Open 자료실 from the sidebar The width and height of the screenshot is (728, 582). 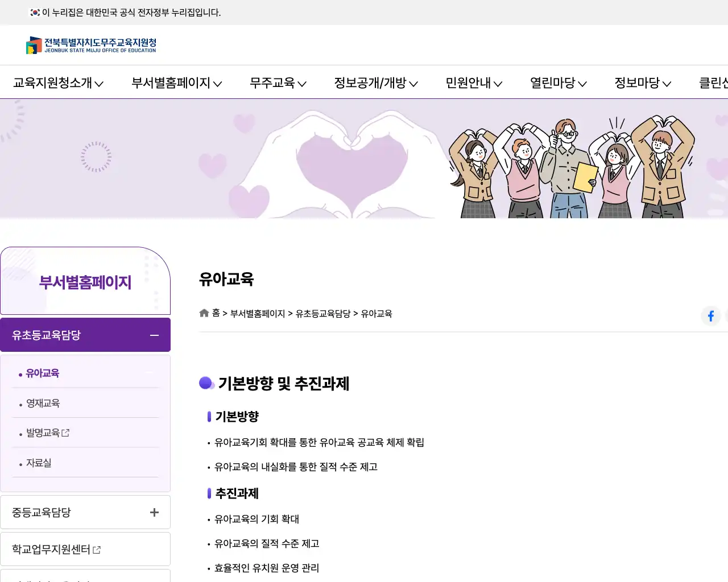coord(38,463)
